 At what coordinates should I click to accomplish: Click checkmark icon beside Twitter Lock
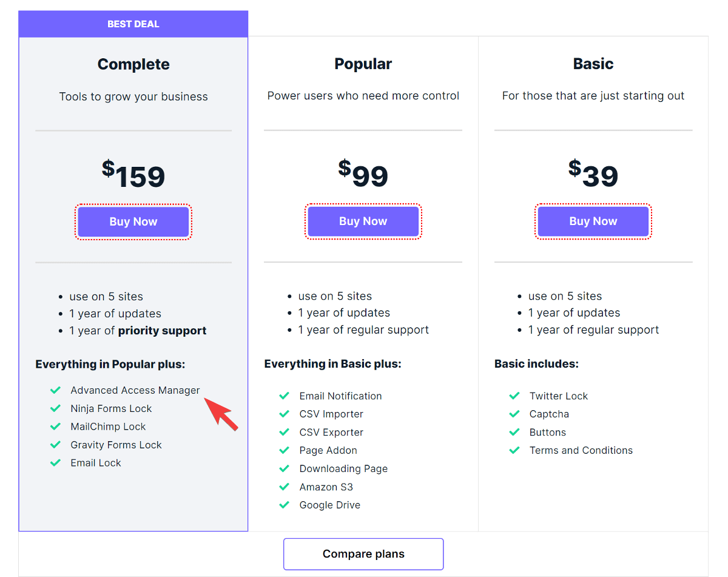[514, 396]
